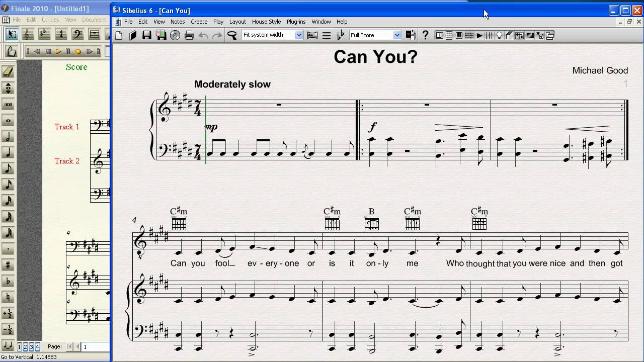Image resolution: width=644 pixels, height=362 pixels.
Task: Click Finale's orange record button
Action: point(78,51)
